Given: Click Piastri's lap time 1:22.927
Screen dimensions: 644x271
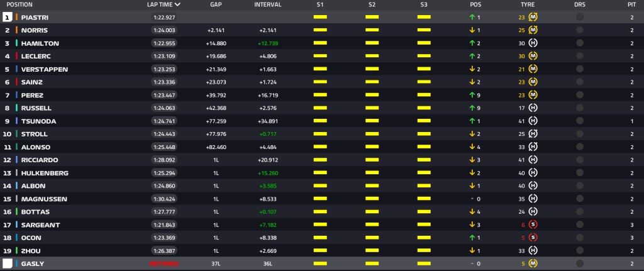Looking at the screenshot, I should coord(164,17).
